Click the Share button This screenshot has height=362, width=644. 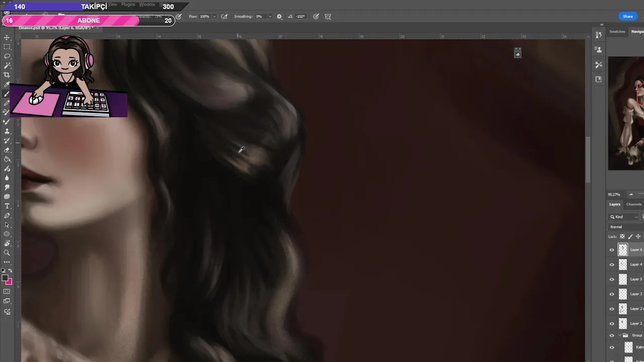pyautogui.click(x=628, y=17)
